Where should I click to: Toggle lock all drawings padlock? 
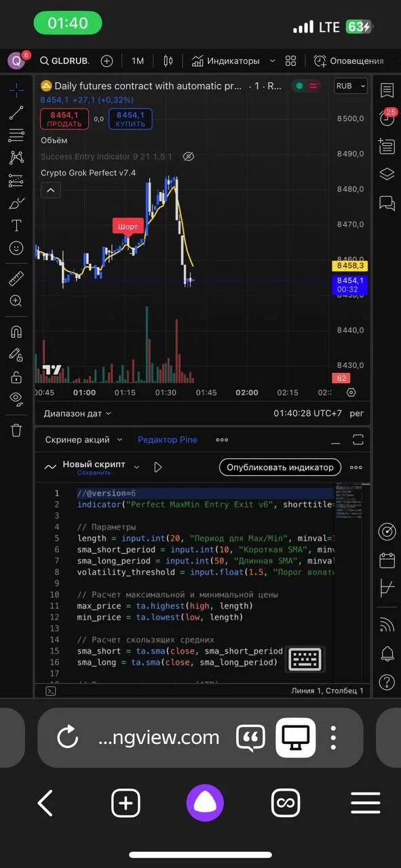pos(16,376)
